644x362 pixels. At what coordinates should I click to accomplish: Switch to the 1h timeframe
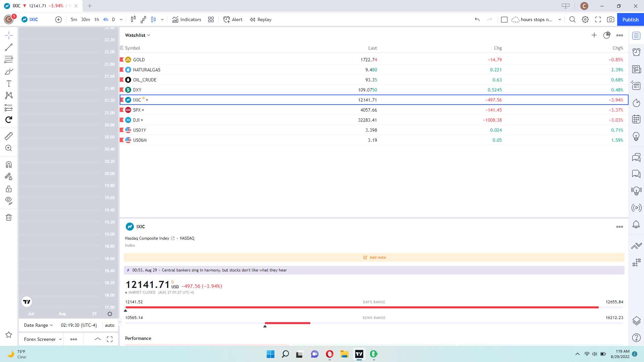pos(97,19)
